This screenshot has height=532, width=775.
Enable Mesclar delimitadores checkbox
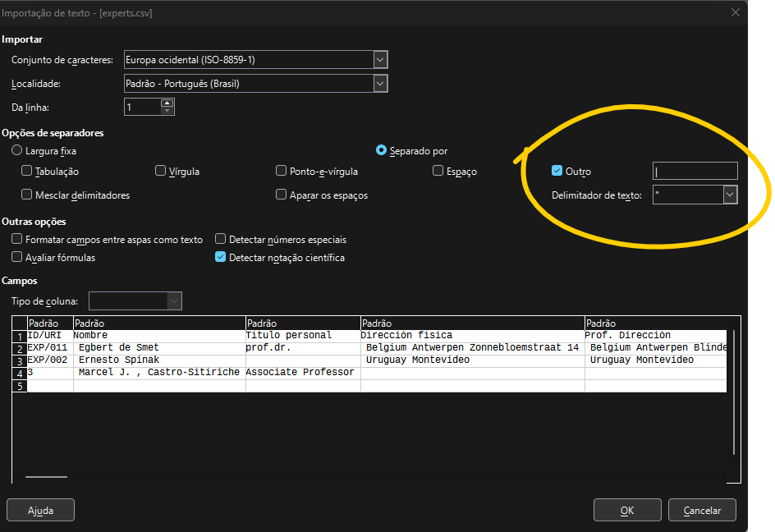point(27,195)
